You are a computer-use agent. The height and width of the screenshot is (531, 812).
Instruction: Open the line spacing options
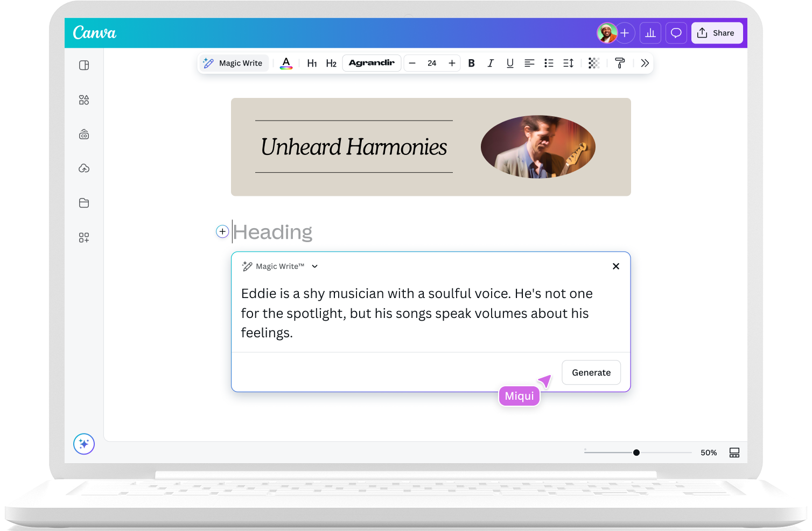[x=568, y=63]
